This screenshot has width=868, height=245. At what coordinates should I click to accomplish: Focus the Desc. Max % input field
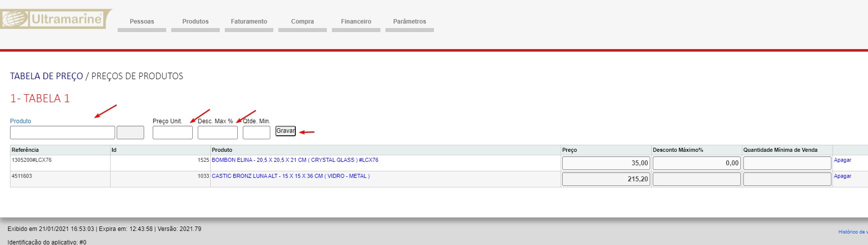click(x=218, y=132)
